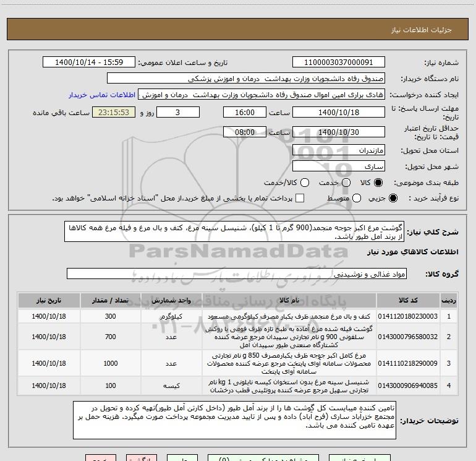Click the جزئیات اطلاعات نیاز header title
Viewport: 476px width, 461px height.
pos(422,30)
